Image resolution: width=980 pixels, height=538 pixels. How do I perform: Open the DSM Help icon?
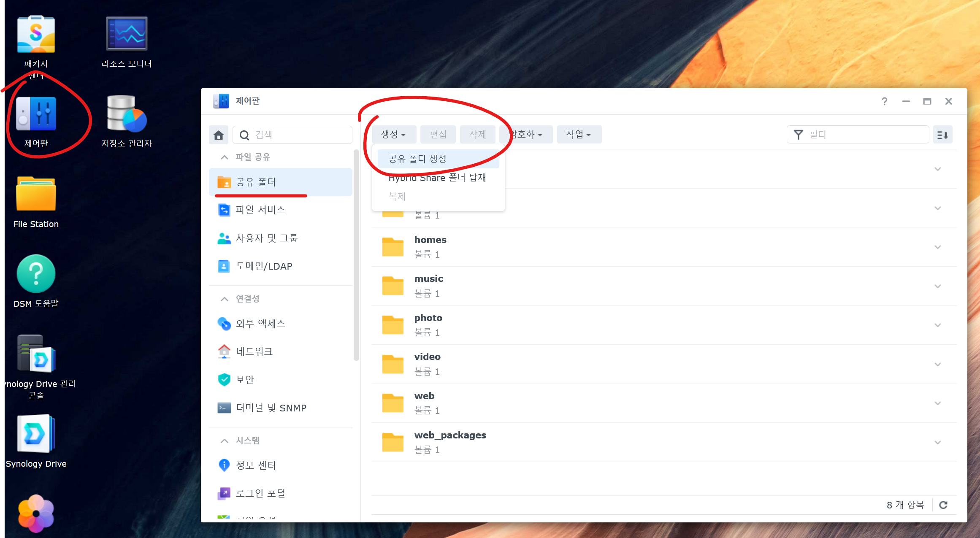point(36,274)
